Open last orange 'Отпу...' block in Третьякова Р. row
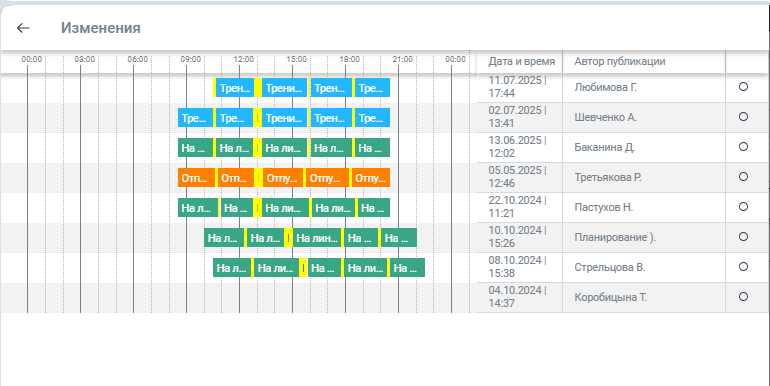 coord(371,178)
